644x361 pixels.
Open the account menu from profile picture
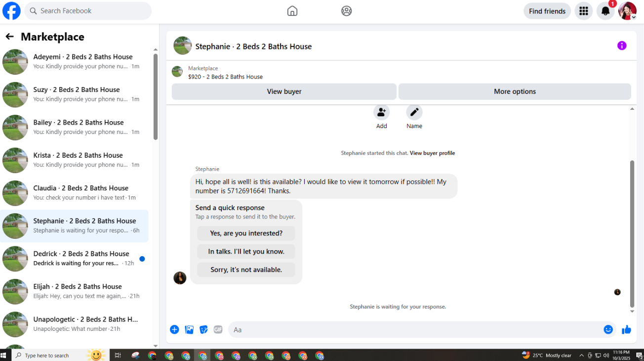click(627, 11)
